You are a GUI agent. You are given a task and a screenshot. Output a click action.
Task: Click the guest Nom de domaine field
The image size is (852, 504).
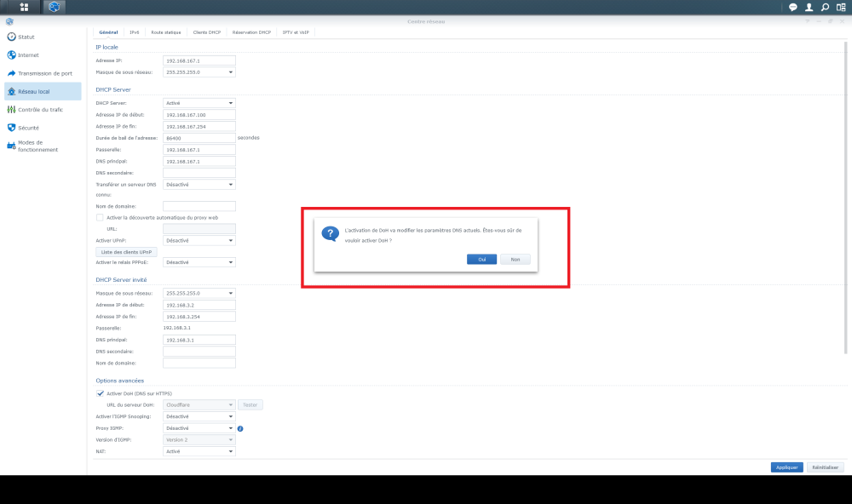click(199, 363)
